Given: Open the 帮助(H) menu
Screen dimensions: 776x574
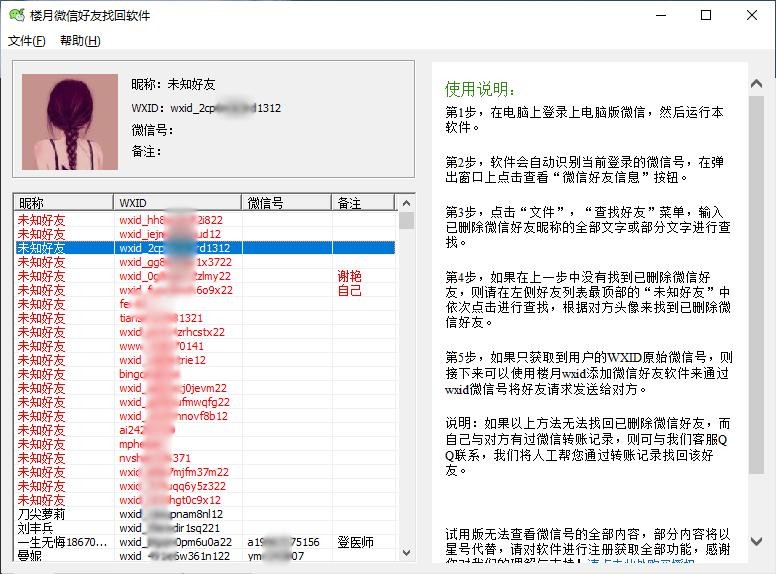Looking at the screenshot, I should coord(80,41).
